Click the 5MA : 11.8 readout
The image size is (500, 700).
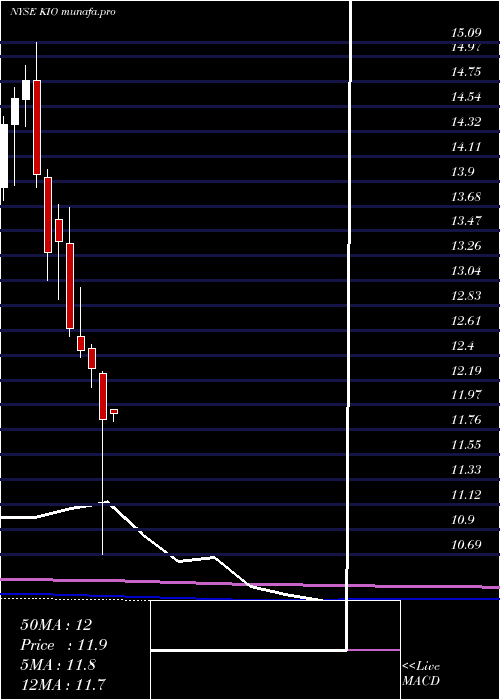point(58,665)
